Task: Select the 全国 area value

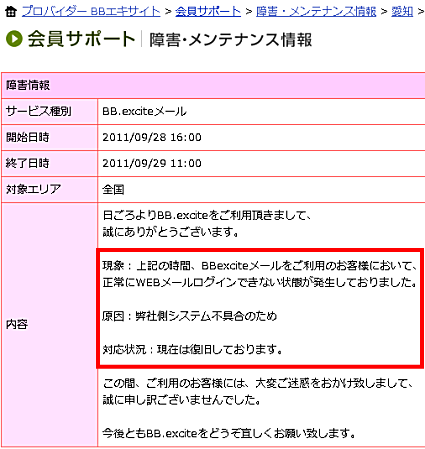Action: click(113, 190)
